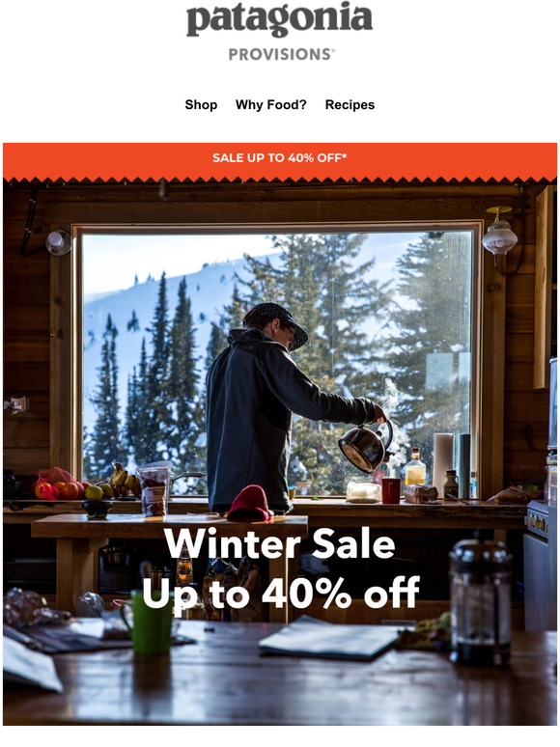Click the red beanie on the counter
The height and width of the screenshot is (747, 560).
point(249,504)
